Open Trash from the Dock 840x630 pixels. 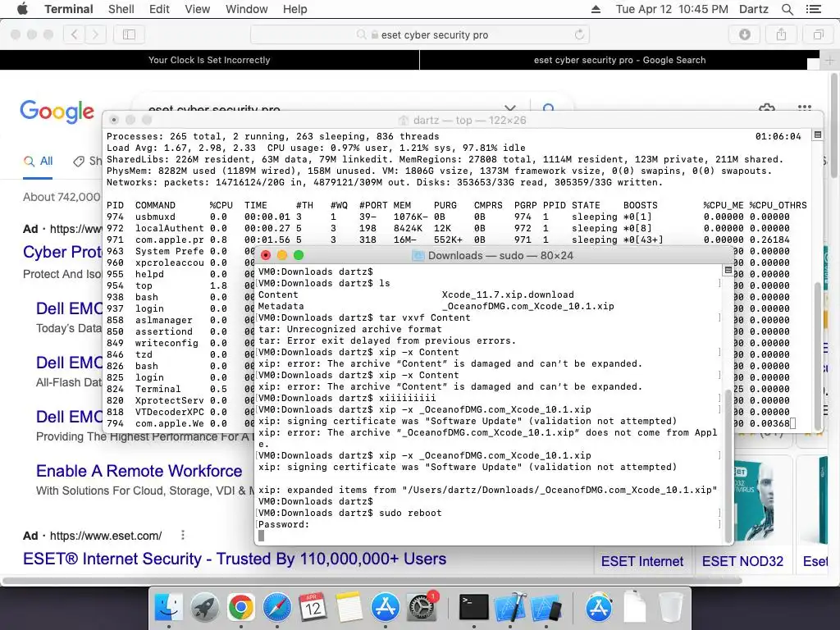[x=670, y=608]
